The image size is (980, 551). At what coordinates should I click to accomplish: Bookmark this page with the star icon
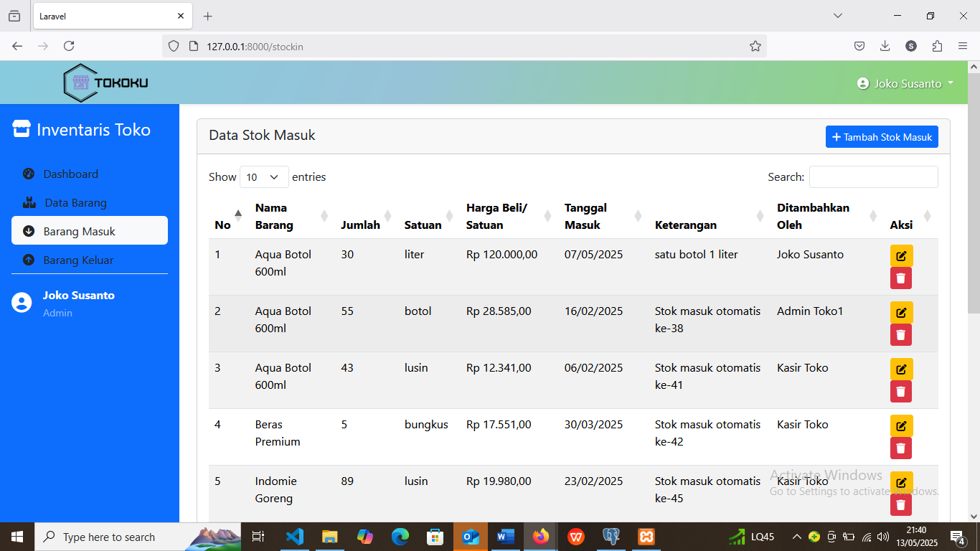click(755, 46)
